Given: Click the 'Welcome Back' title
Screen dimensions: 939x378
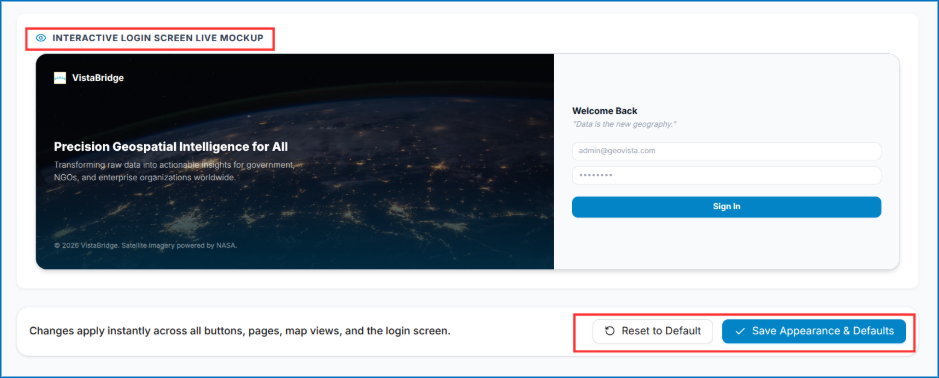Looking at the screenshot, I should coord(605,111).
